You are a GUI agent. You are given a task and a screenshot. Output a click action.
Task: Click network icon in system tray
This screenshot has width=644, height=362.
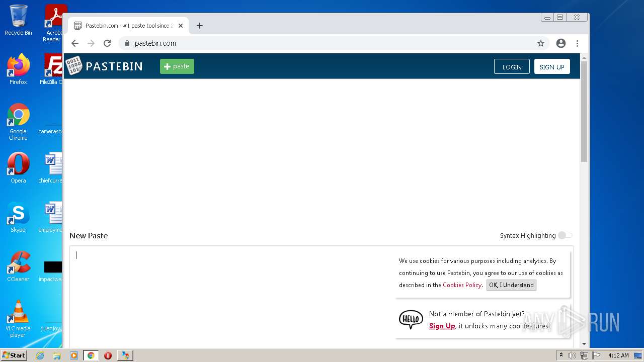coord(584,355)
